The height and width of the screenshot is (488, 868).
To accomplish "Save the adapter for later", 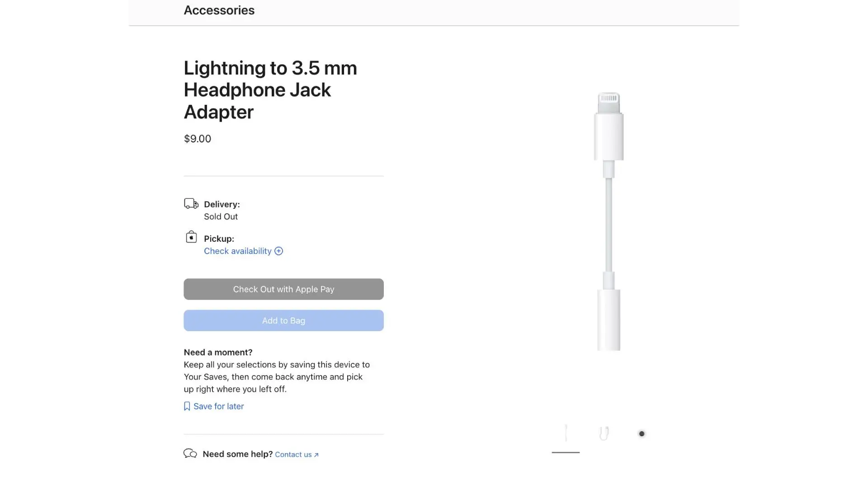I will (218, 406).
